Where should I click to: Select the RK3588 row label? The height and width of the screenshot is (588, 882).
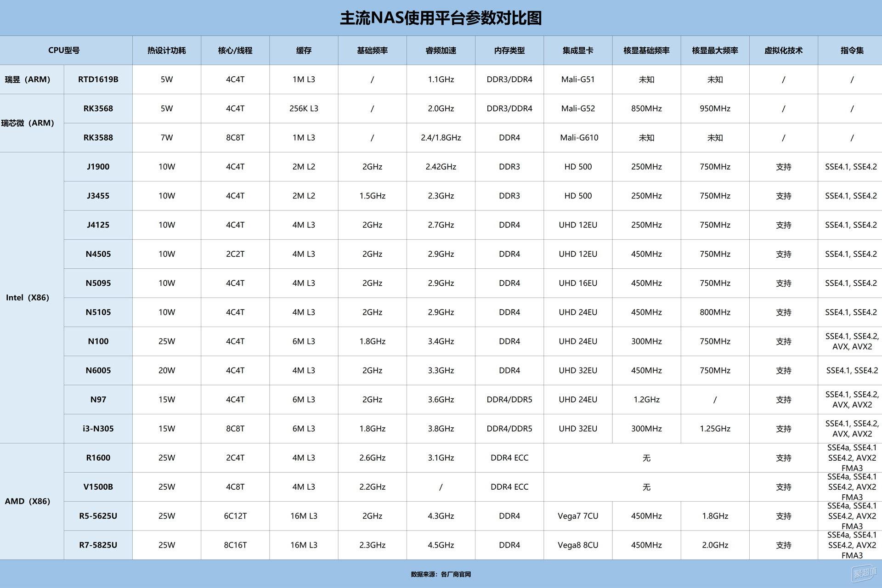(98, 137)
